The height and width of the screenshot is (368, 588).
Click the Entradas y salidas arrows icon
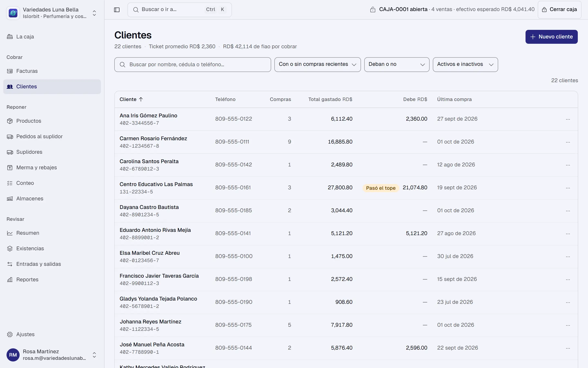pyautogui.click(x=10, y=264)
